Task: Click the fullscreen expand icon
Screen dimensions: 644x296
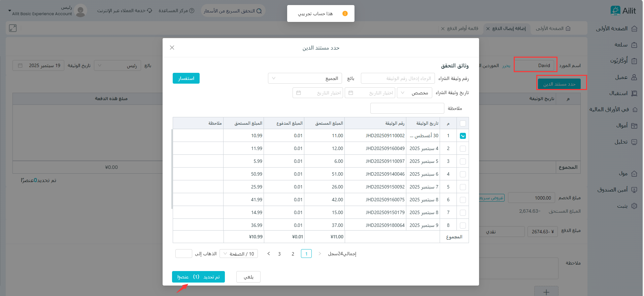Action: (x=13, y=28)
